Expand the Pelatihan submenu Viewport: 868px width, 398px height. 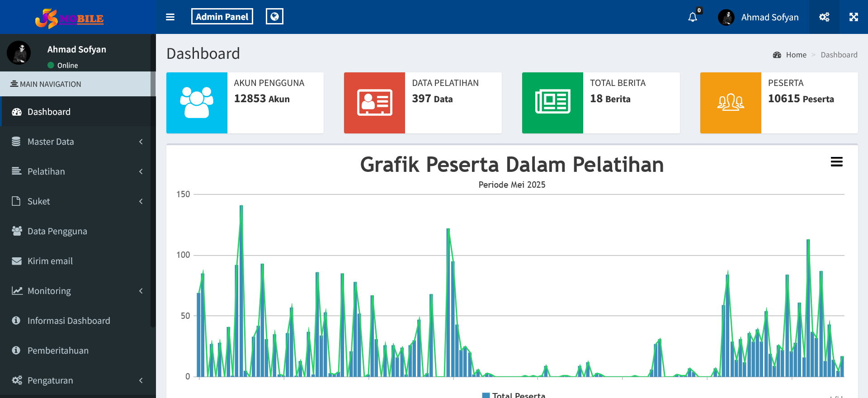pos(77,171)
